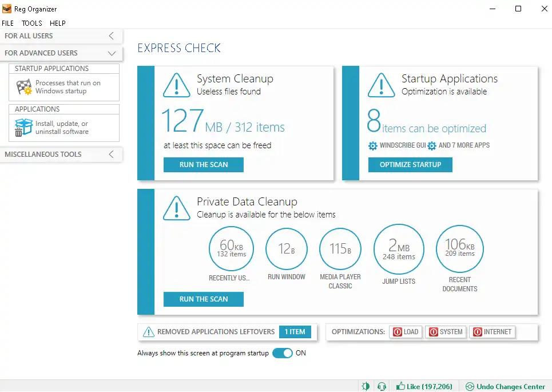Open support via the headset icon

[x=382, y=386]
